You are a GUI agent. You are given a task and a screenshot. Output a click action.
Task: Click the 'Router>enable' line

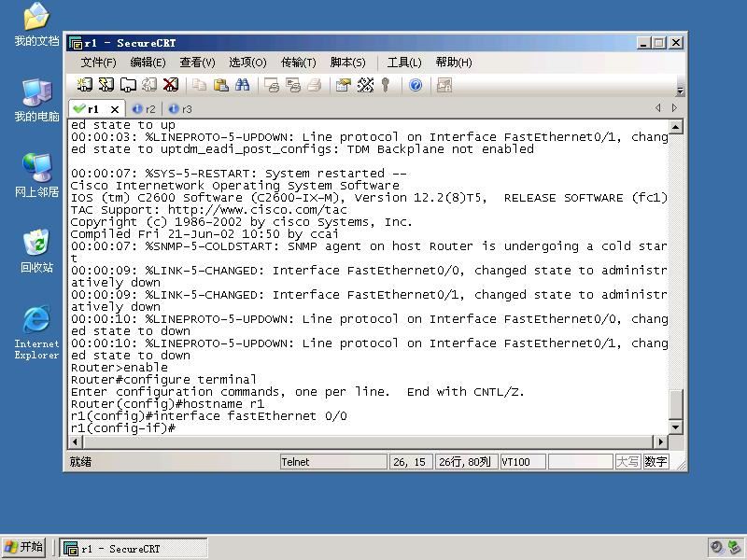[120, 368]
